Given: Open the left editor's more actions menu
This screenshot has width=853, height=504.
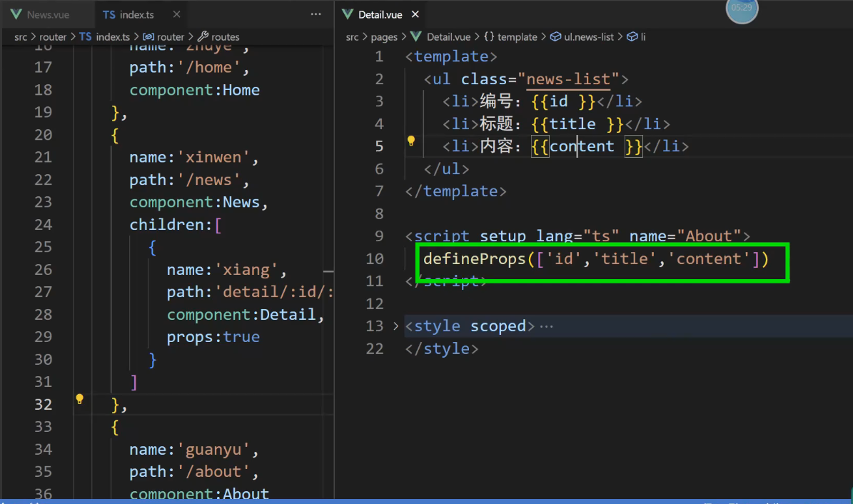Looking at the screenshot, I should pyautogui.click(x=316, y=14).
